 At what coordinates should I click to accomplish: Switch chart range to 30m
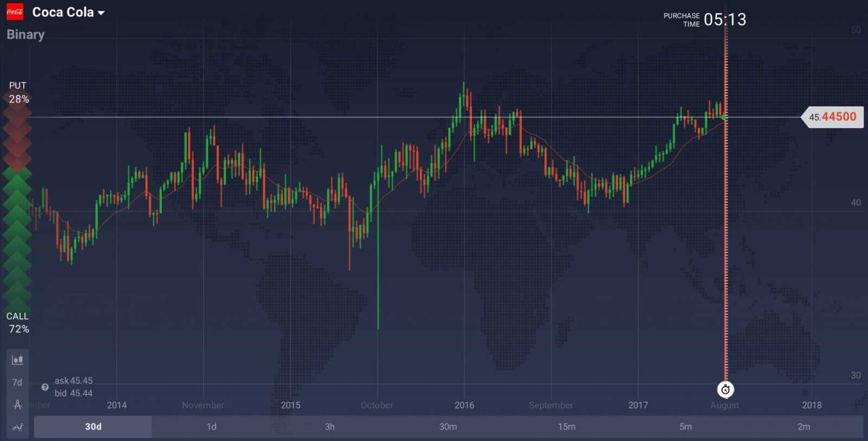click(448, 427)
